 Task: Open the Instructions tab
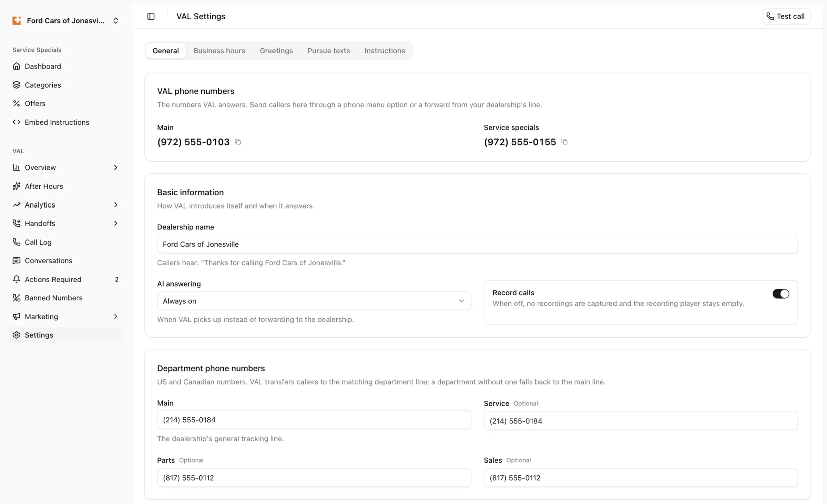coord(385,51)
